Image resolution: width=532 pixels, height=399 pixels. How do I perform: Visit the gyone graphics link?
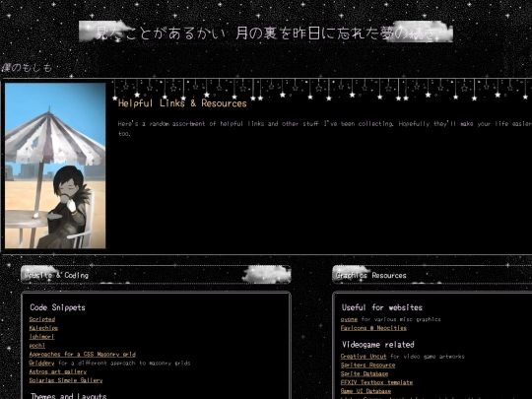(x=349, y=319)
